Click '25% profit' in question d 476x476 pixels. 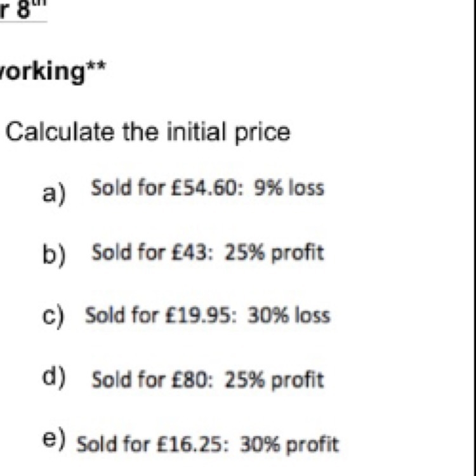tap(274, 380)
